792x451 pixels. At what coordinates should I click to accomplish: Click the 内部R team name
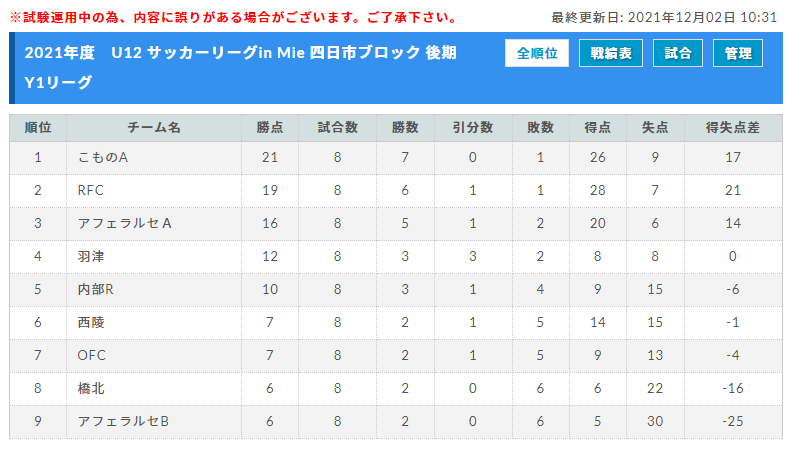tap(95, 289)
